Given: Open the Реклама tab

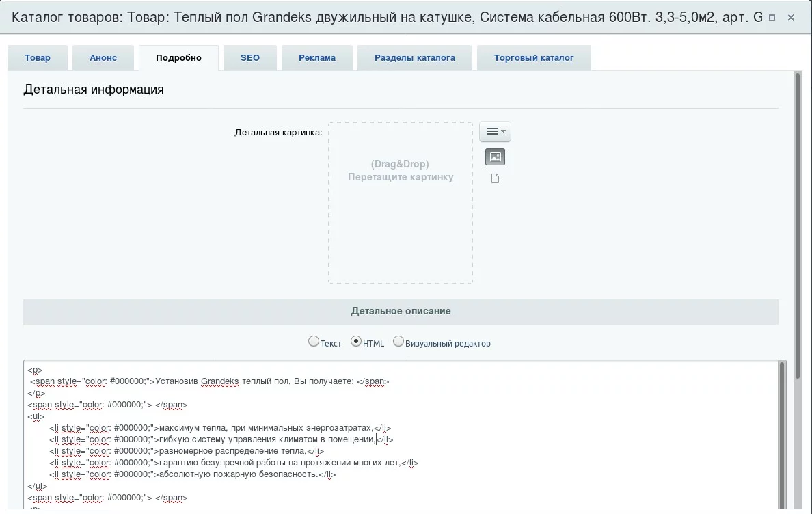Looking at the screenshot, I should (x=317, y=58).
